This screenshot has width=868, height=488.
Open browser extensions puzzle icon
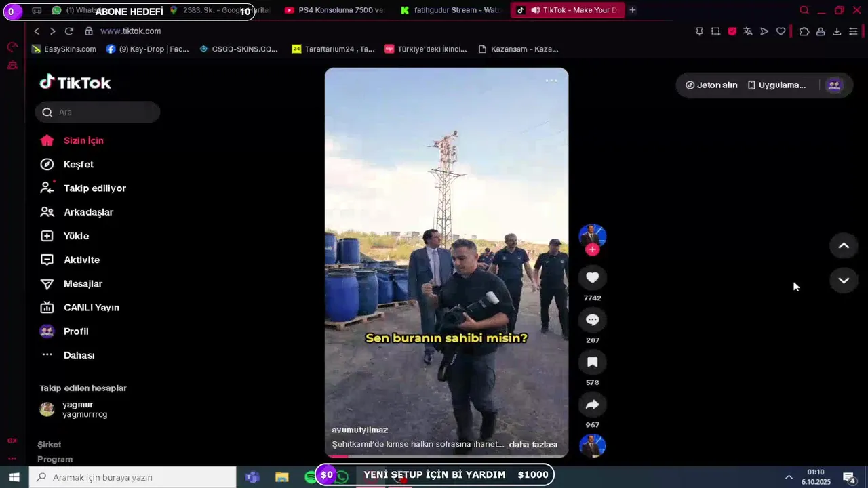[804, 31]
